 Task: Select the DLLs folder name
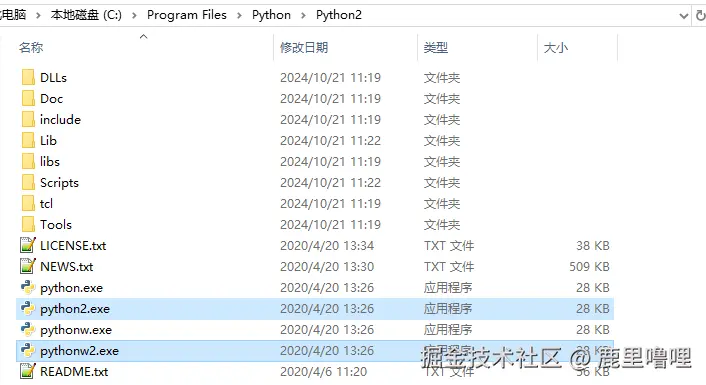pos(53,78)
